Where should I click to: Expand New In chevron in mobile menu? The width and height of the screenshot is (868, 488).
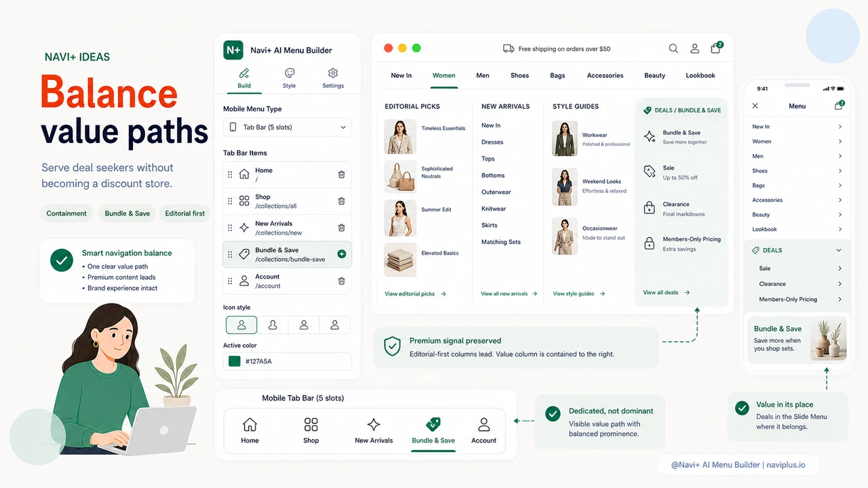[x=840, y=127]
